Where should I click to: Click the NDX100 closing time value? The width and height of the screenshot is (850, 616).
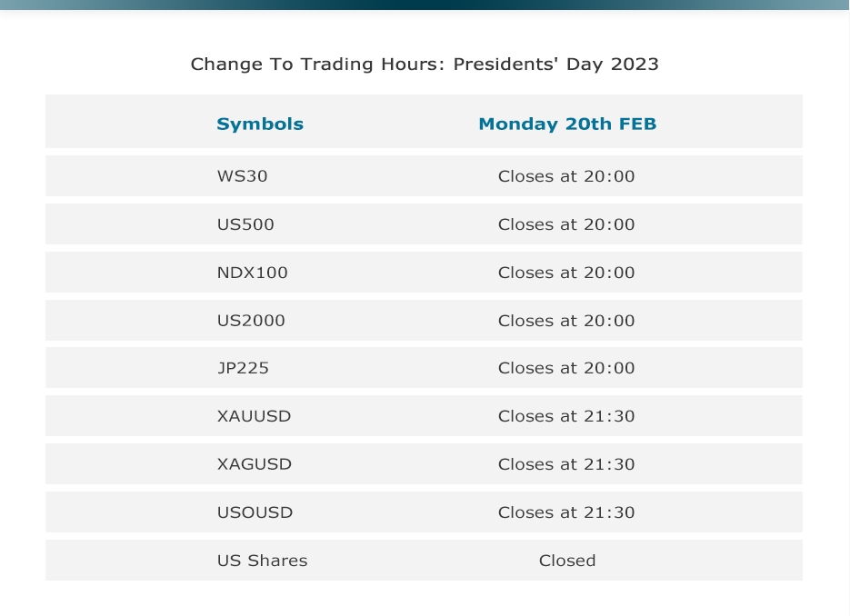(x=566, y=273)
